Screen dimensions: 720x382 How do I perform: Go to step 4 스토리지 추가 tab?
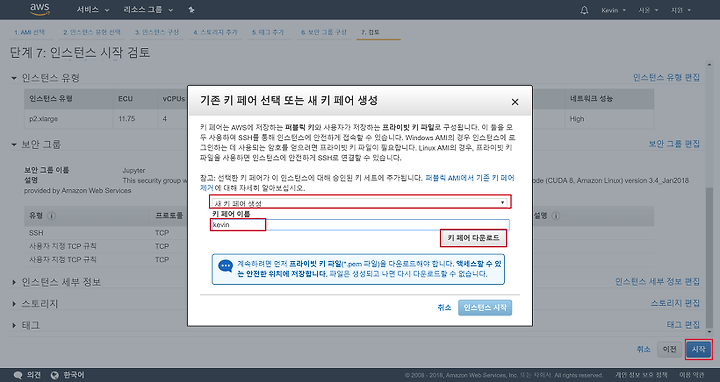pos(215,32)
